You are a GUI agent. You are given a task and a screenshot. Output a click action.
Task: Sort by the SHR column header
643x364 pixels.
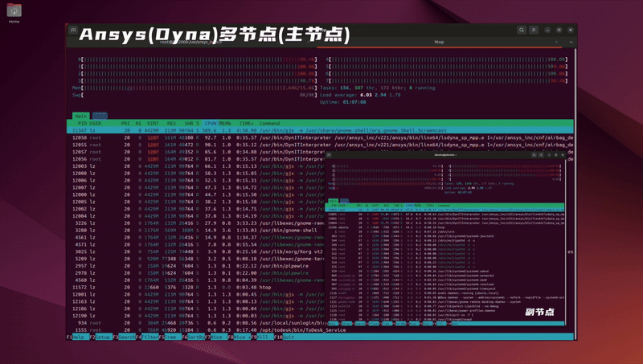tap(189, 124)
